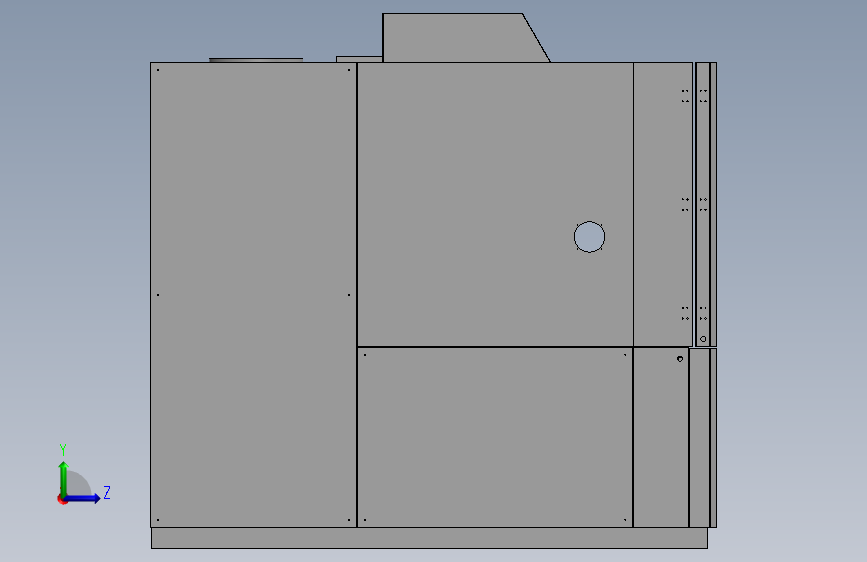Screen dimensions: 867x562
Task: Select the circular hole in the side panel
Action: (x=589, y=237)
